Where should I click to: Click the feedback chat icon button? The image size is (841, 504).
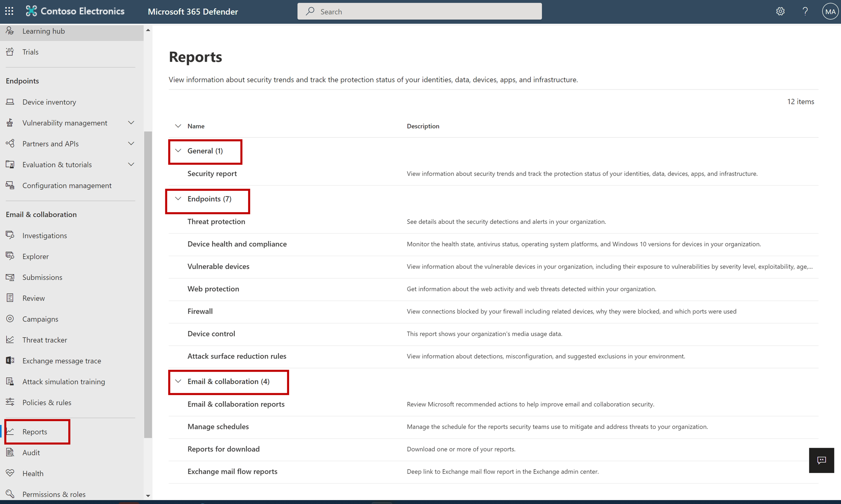(x=821, y=460)
